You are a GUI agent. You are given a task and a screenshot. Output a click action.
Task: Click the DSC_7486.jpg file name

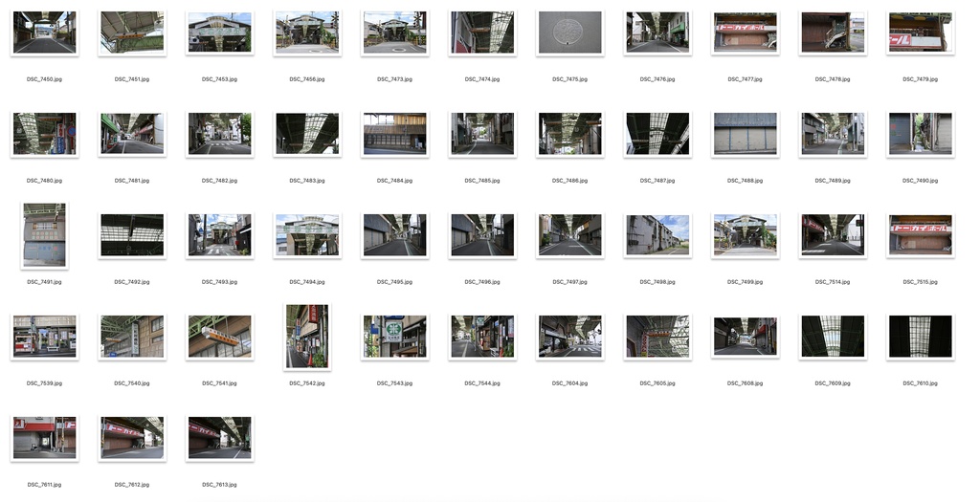pos(569,181)
